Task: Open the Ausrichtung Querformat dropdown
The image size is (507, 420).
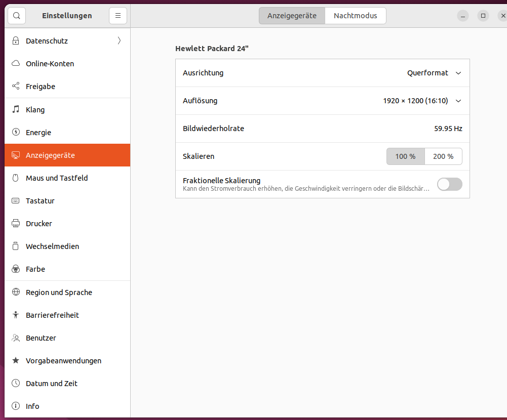Action: (x=434, y=73)
